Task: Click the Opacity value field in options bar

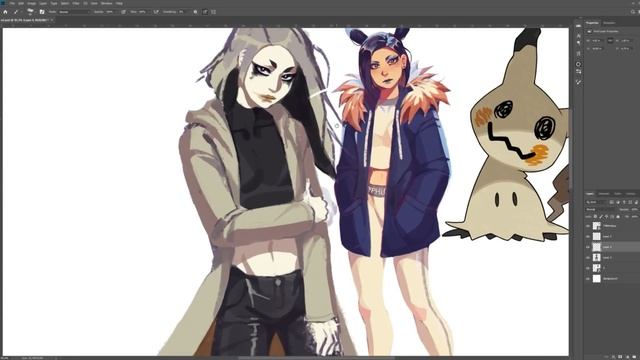Action: 111,12
